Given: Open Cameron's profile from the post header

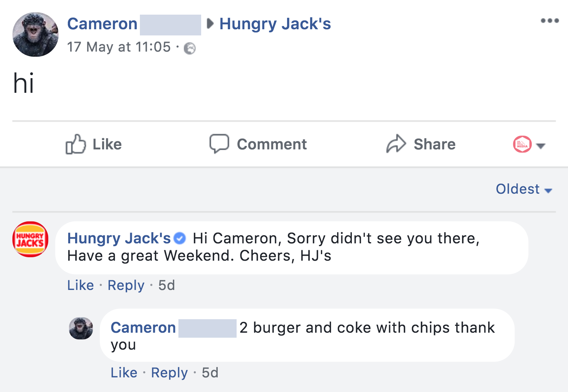Looking at the screenshot, I should 102,24.
